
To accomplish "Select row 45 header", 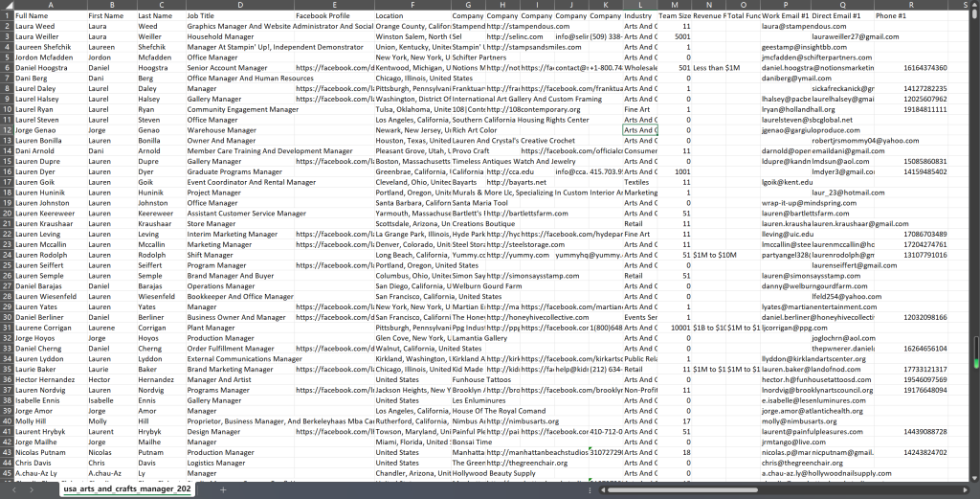I will [x=7, y=473].
